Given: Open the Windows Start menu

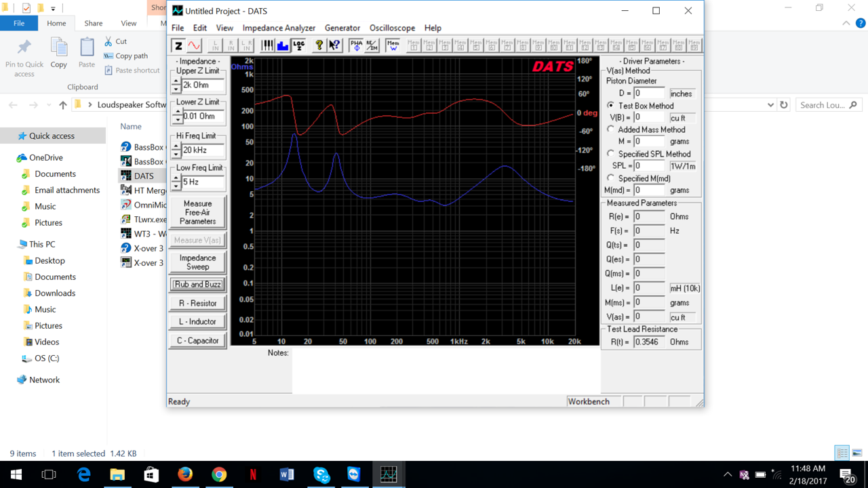Looking at the screenshot, I should [x=16, y=474].
